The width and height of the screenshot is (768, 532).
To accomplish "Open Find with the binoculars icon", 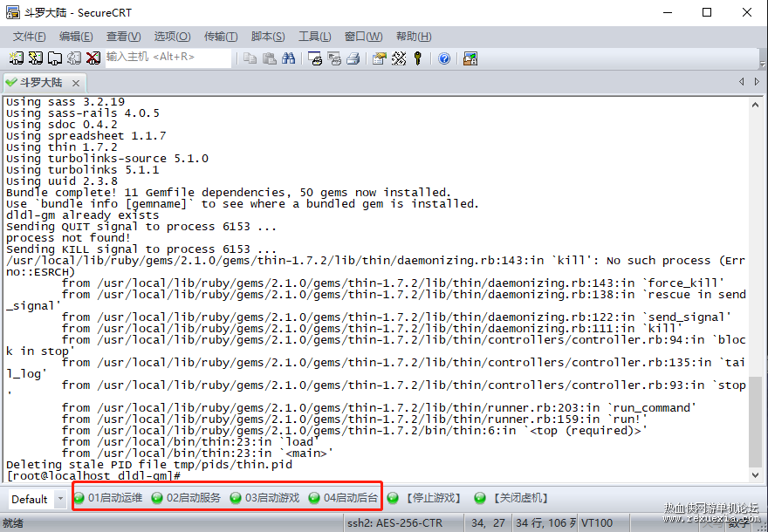I will (x=288, y=58).
